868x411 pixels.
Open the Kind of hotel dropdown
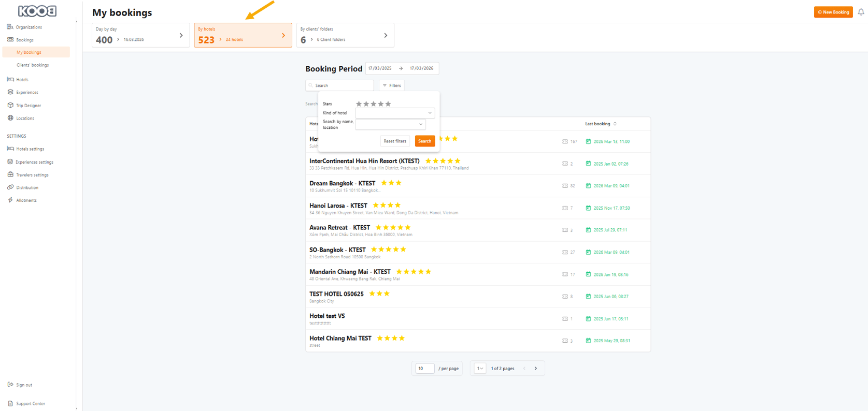[395, 113]
